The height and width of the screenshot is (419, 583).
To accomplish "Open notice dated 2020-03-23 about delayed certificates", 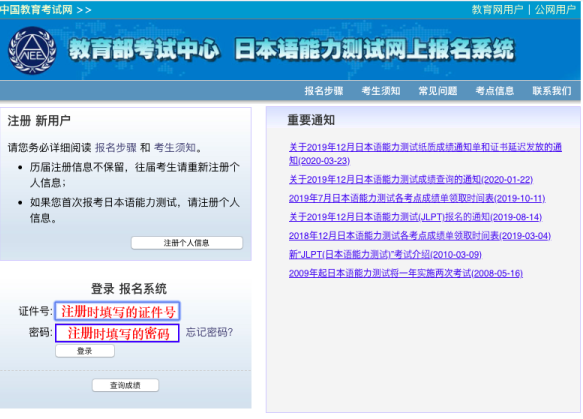I will (425, 154).
